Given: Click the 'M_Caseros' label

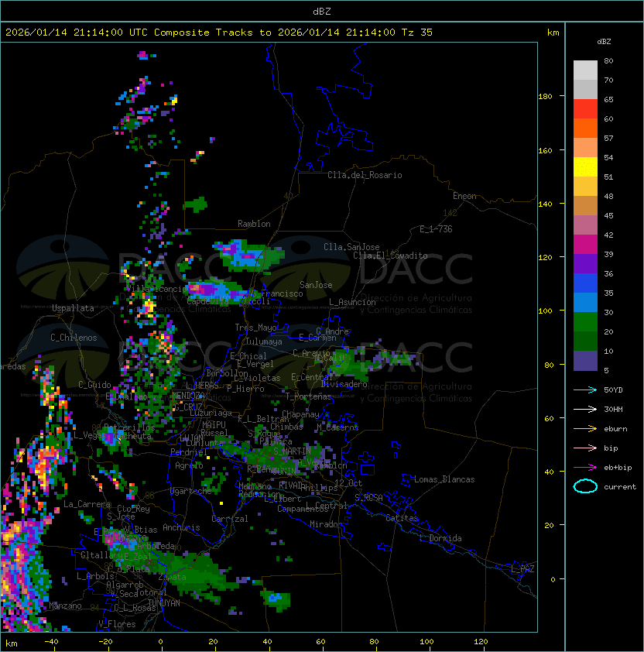Looking at the screenshot, I should tap(337, 427).
